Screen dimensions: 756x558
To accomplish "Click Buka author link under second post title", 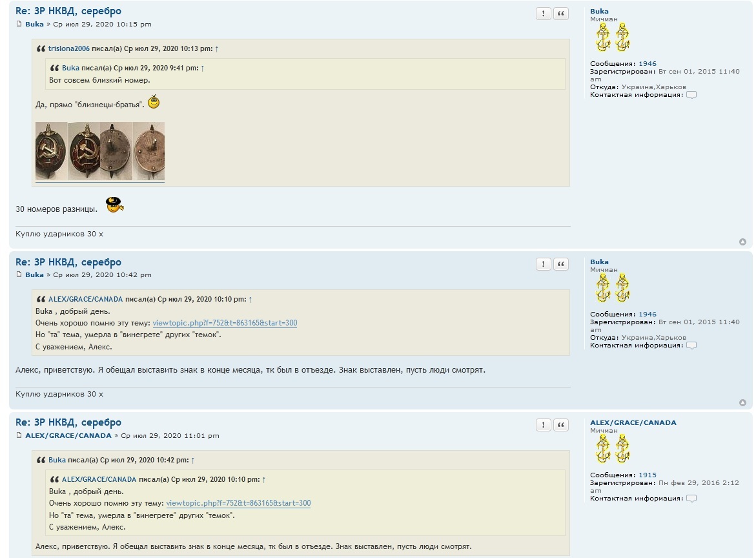I will [x=34, y=275].
